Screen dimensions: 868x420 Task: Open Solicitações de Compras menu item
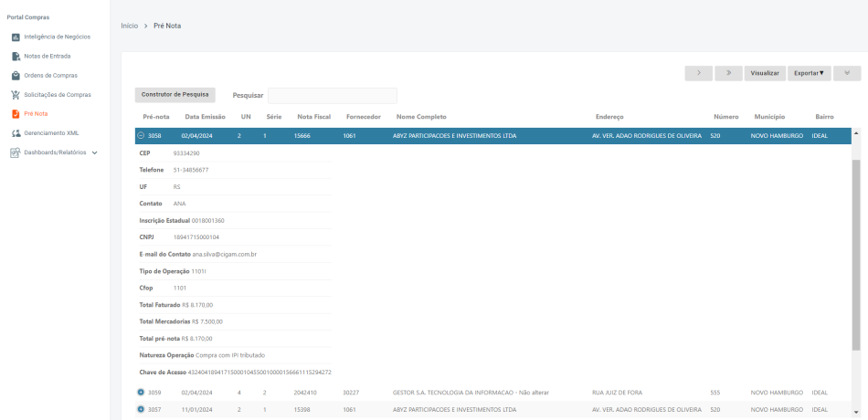pyautogui.click(x=57, y=95)
